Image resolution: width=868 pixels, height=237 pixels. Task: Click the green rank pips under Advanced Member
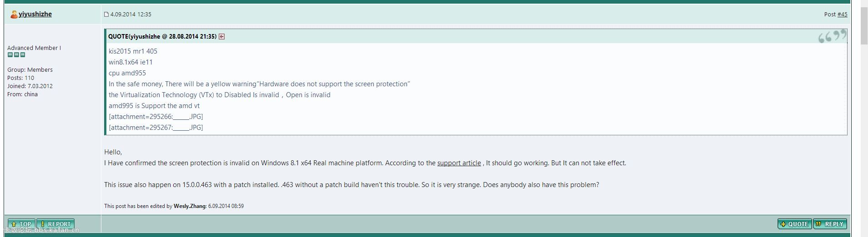pyautogui.click(x=16, y=55)
